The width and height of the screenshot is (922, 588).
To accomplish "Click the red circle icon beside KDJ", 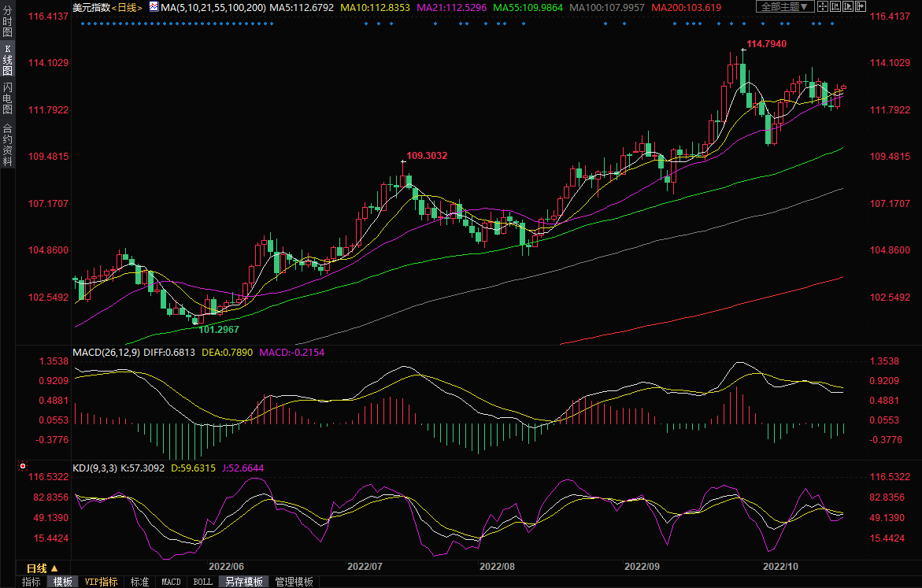I will point(24,468).
